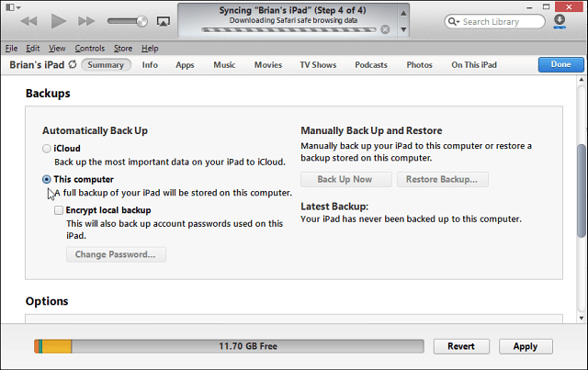The width and height of the screenshot is (588, 370).
Task: Maximize the iTunes window
Action: click(547, 6)
